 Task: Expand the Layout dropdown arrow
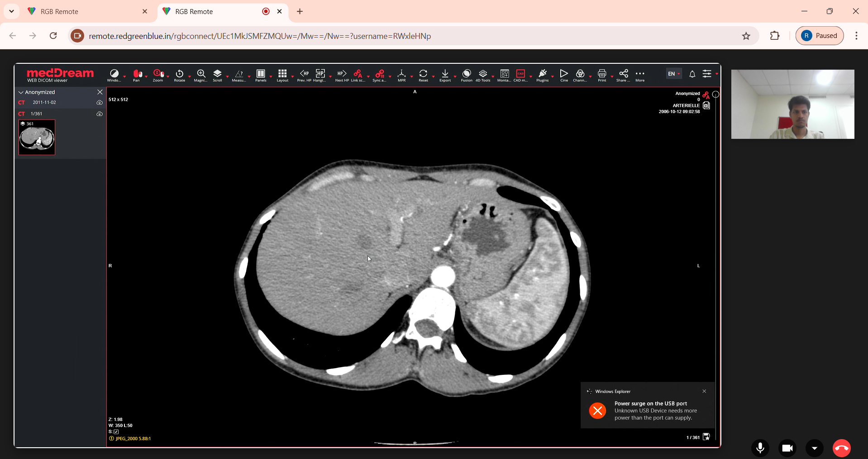(292, 76)
